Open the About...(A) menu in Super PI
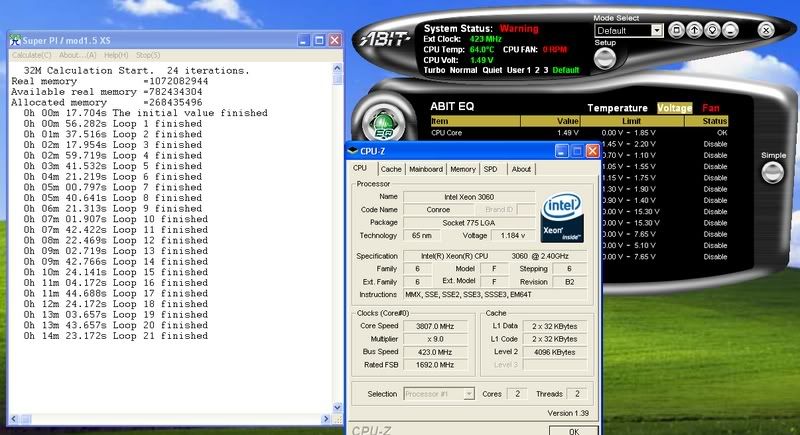 [78, 55]
